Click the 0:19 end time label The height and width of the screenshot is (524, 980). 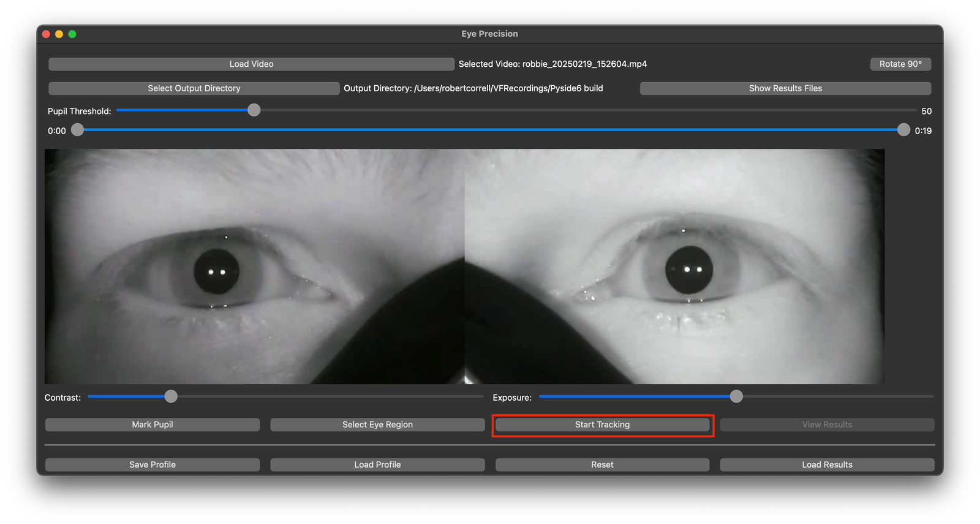(923, 131)
